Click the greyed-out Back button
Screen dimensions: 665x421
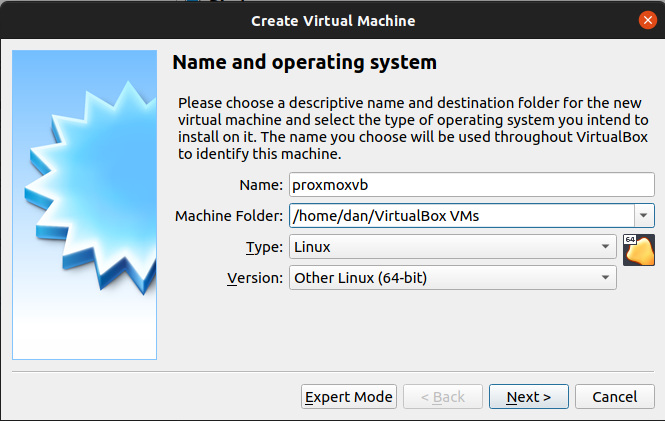[443, 397]
